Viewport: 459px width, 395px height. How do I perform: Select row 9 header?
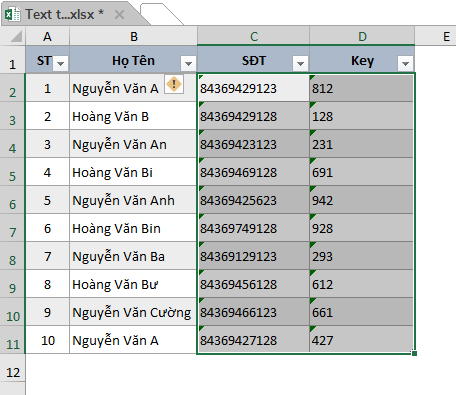click(13, 284)
